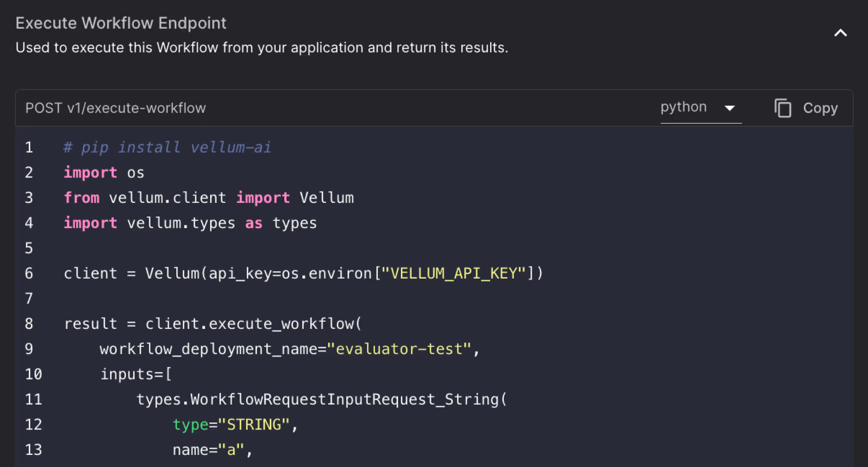Click the 'name="a",' code line

(x=213, y=450)
